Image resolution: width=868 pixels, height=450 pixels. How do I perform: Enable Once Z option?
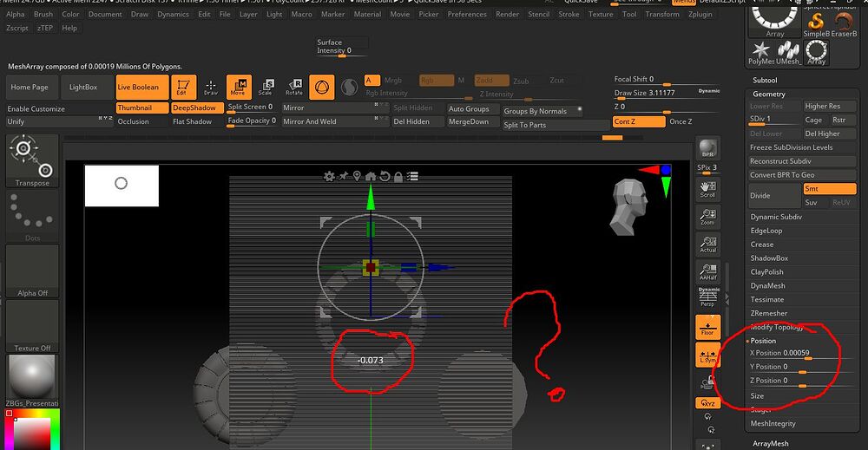pyautogui.click(x=681, y=121)
